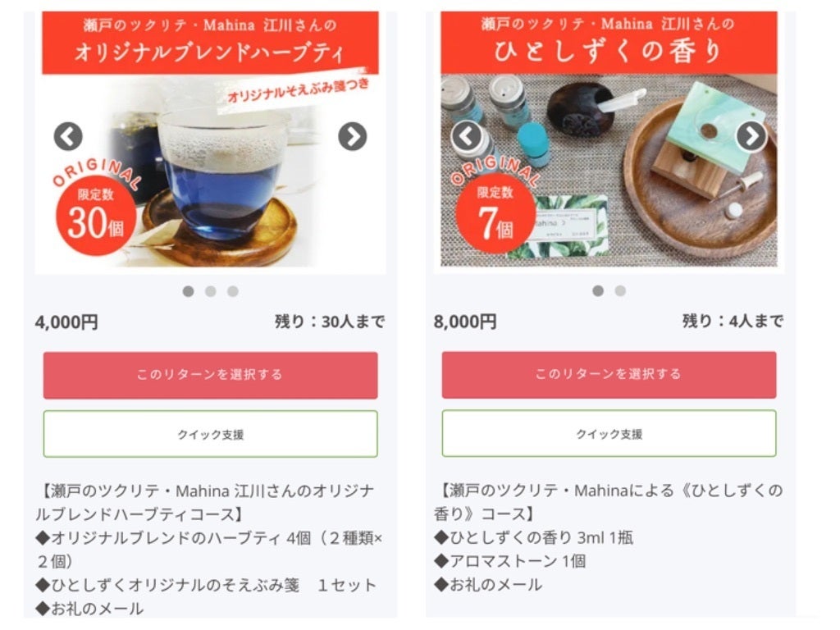The width and height of the screenshot is (840, 630).
Task: Click クイック支援 under the 4,000円 return
Action: [x=211, y=434]
